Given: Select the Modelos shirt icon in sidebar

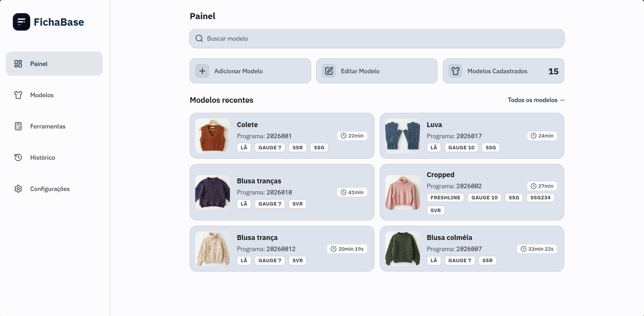Looking at the screenshot, I should point(18,95).
